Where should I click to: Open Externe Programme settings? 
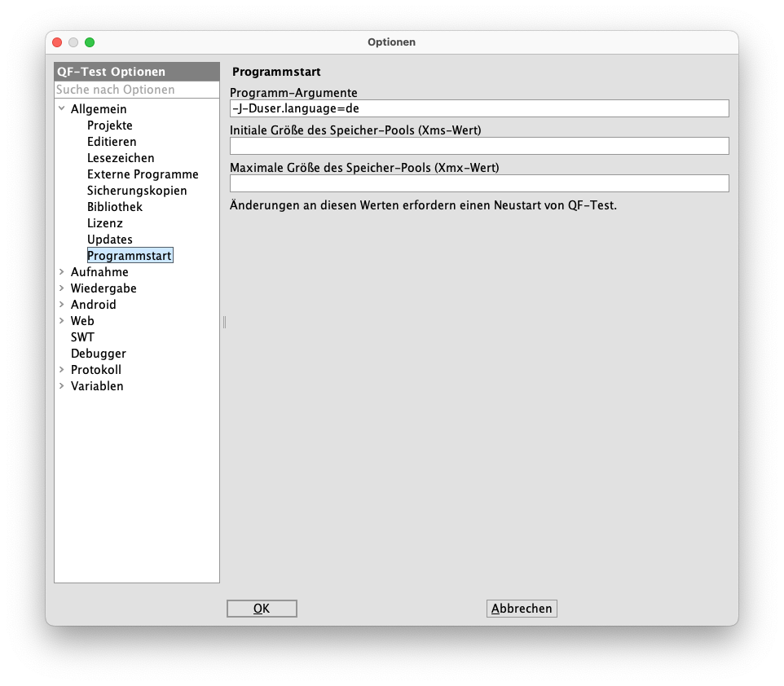coord(143,174)
